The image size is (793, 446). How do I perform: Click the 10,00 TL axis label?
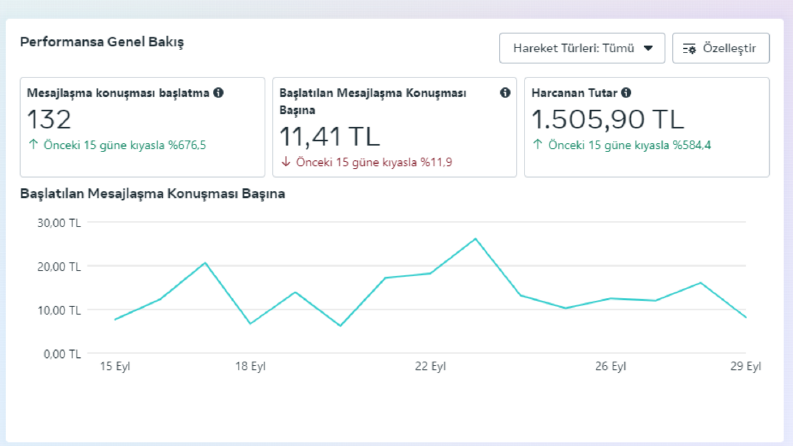[59, 310]
